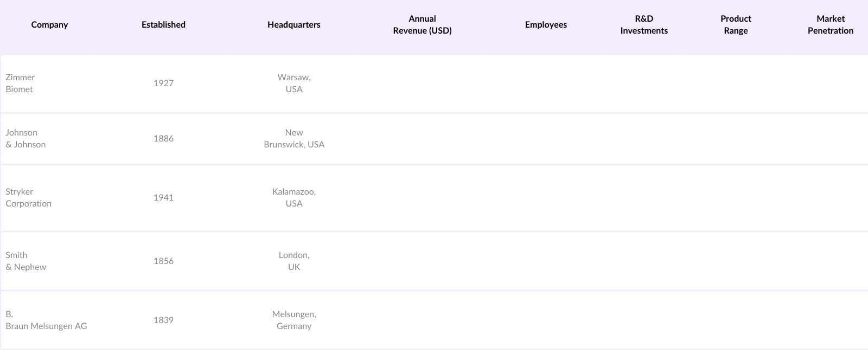Click the 1927 established year cell
Viewport: 868px width, 354px height.
pyautogui.click(x=163, y=83)
